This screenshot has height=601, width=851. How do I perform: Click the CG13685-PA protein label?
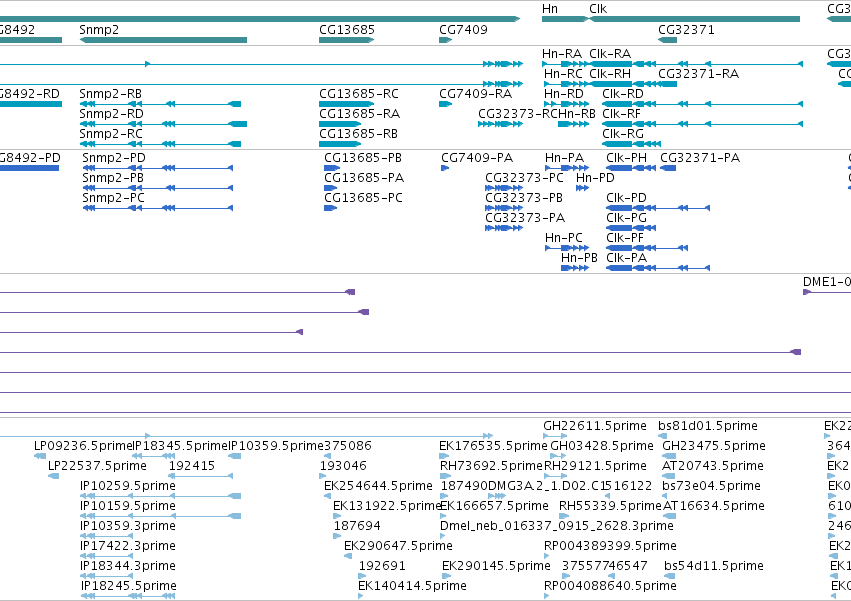[364, 178]
